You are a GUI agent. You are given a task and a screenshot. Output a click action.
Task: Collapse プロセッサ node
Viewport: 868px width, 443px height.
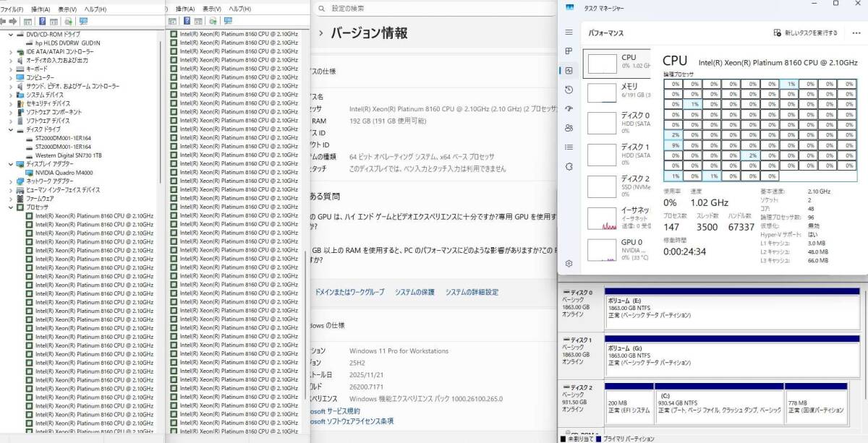pyautogui.click(x=10, y=207)
